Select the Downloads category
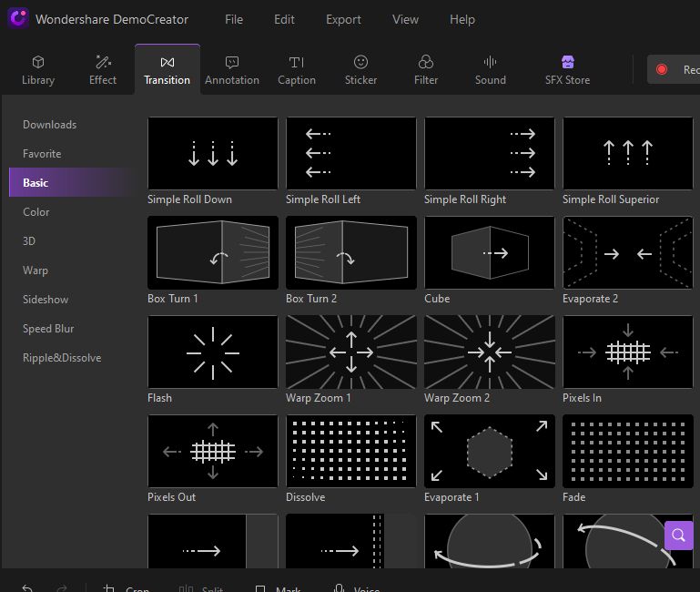Viewport: 700px width, 592px height. [50, 125]
